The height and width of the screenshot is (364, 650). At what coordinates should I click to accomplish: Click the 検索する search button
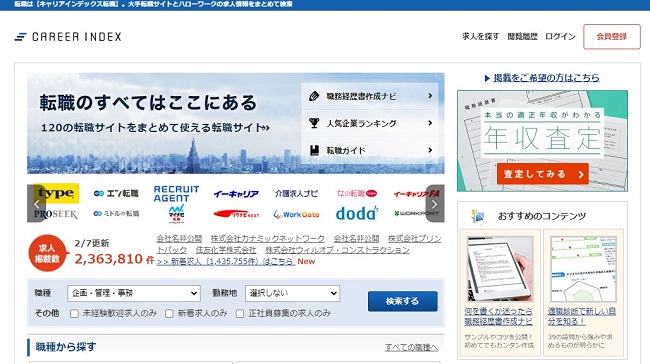[403, 301]
